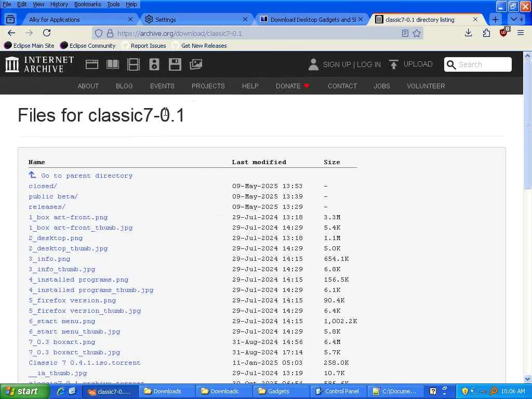
Task: Open Eclipse Community bookmark
Action: (x=87, y=46)
